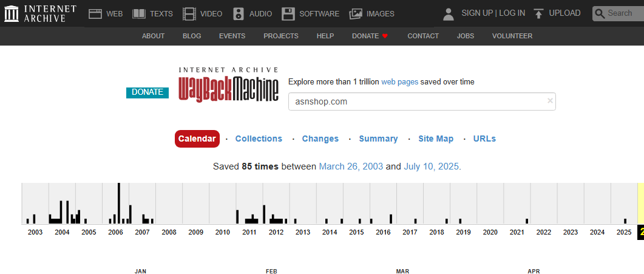Open the Video film icon
644x274 pixels.
coord(189,14)
